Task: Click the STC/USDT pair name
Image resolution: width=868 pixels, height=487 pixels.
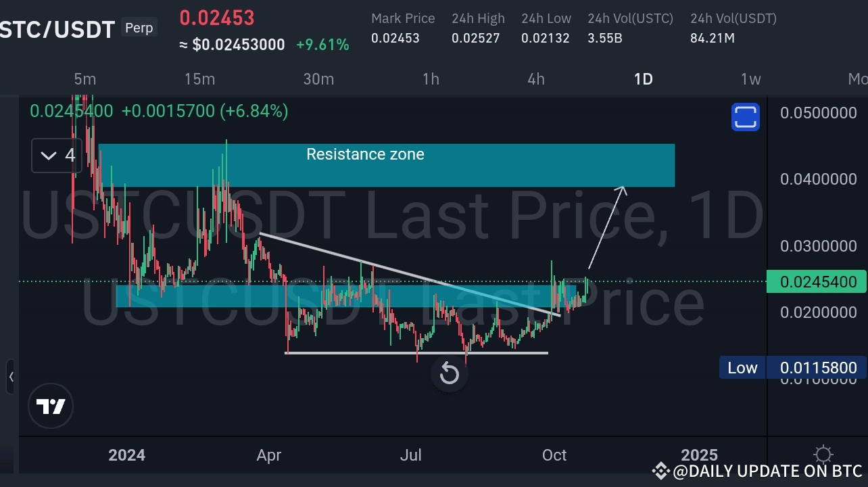Action: click(x=57, y=29)
